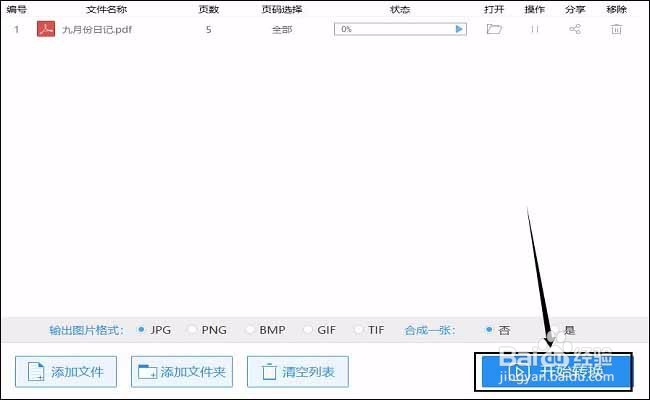Click the 输出图片格式 label
The width and height of the screenshot is (650, 400).
pyautogui.click(x=86, y=330)
